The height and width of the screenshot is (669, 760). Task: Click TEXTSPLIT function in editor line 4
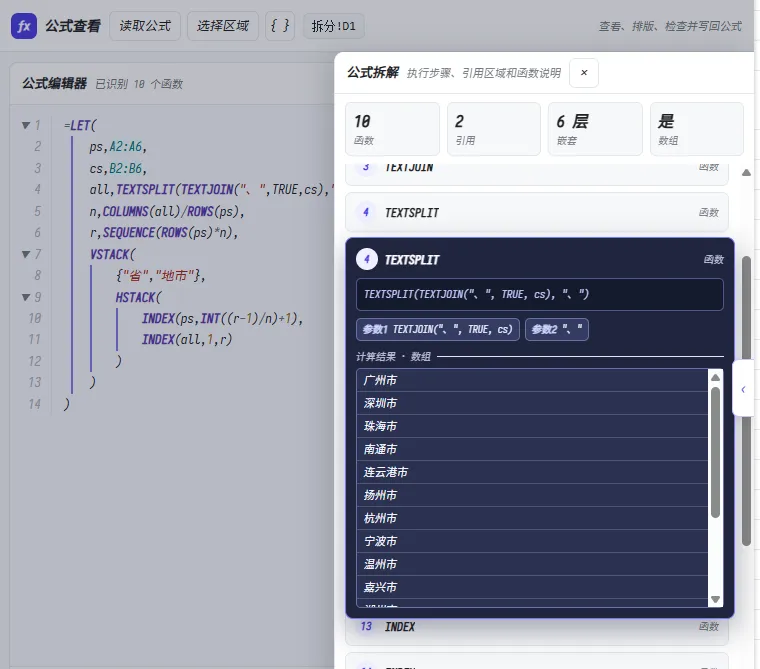[145, 190]
